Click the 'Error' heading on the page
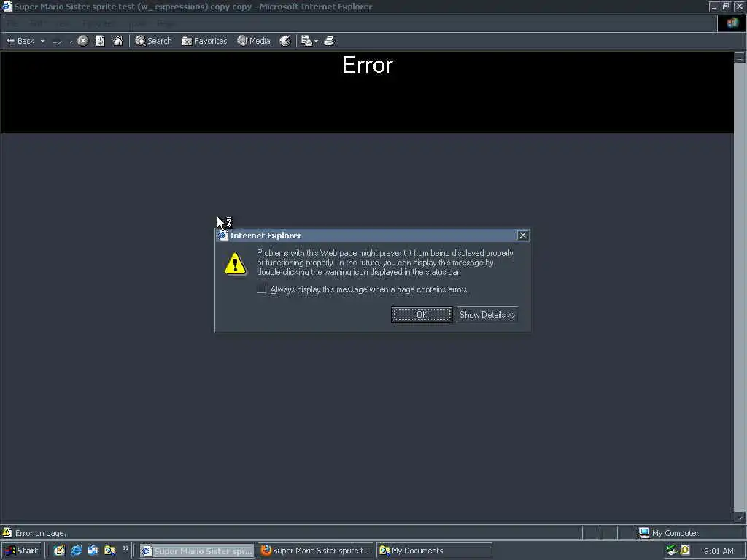 point(368,65)
